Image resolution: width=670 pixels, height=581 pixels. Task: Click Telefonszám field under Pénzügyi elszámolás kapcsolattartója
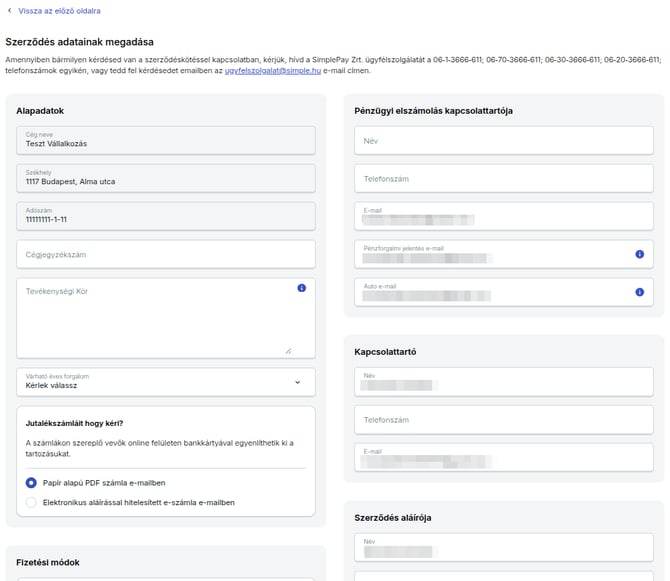(503, 178)
